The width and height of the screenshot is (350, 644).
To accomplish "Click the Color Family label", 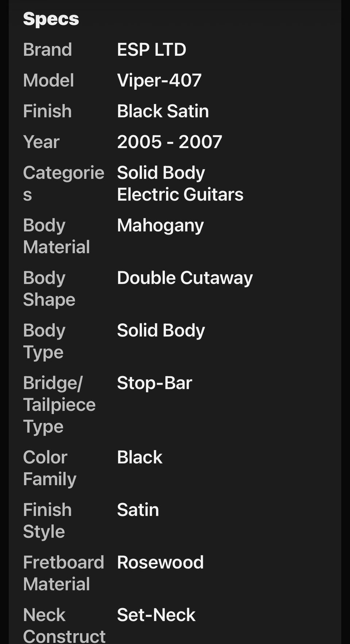I will click(50, 468).
